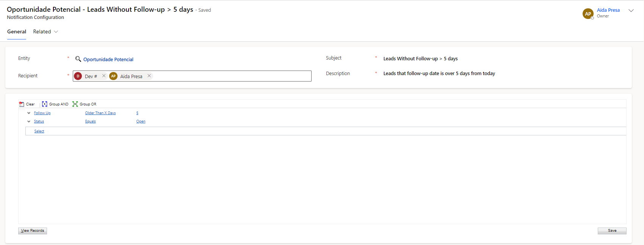The width and height of the screenshot is (644, 245).
Task: Expand the Follow Up row options chevron
Action: [29, 113]
